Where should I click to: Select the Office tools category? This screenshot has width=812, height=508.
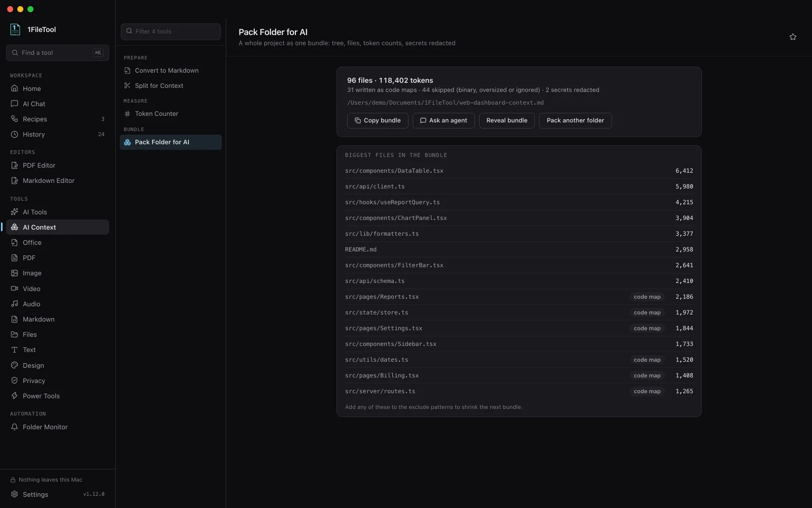57,242
